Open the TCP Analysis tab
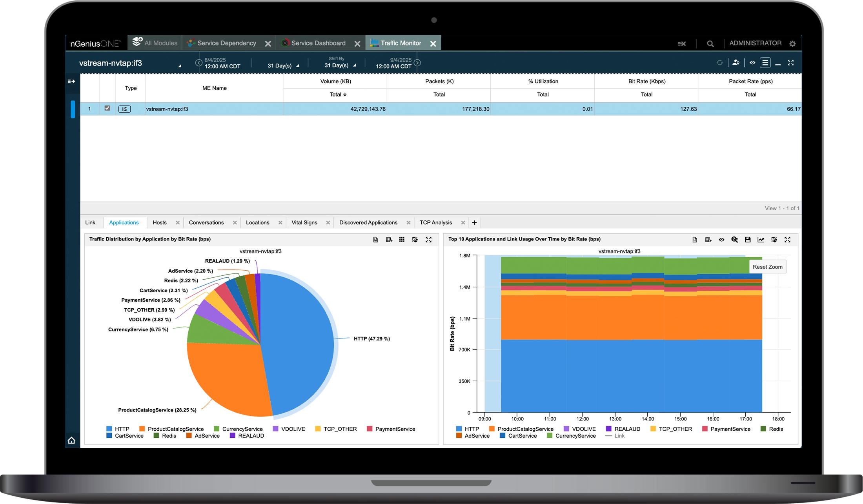The height and width of the screenshot is (504, 863). pyautogui.click(x=435, y=222)
